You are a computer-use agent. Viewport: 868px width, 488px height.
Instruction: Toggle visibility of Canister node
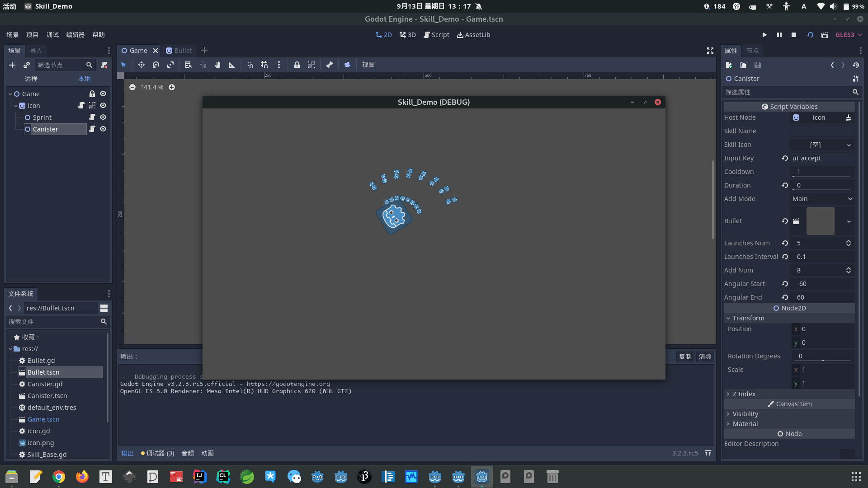click(x=103, y=129)
